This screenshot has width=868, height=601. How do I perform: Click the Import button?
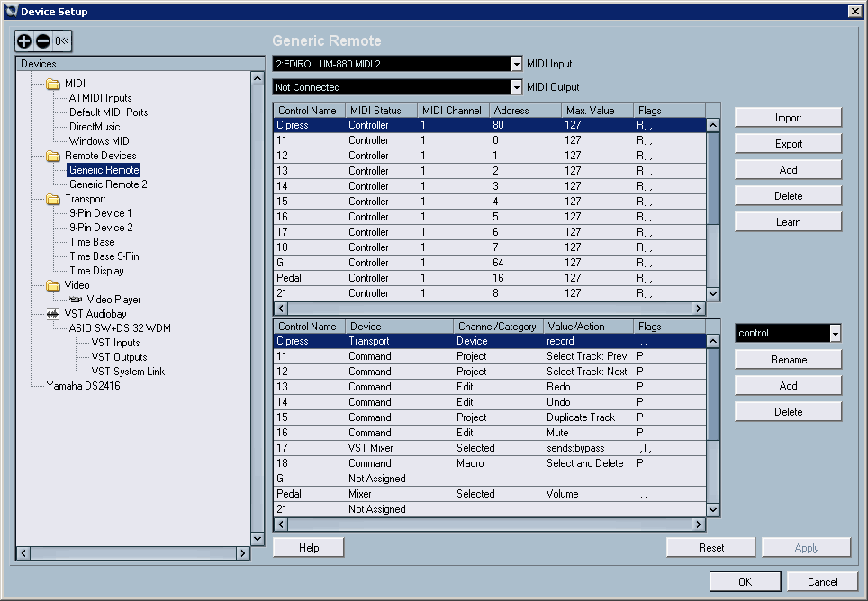[x=788, y=118]
